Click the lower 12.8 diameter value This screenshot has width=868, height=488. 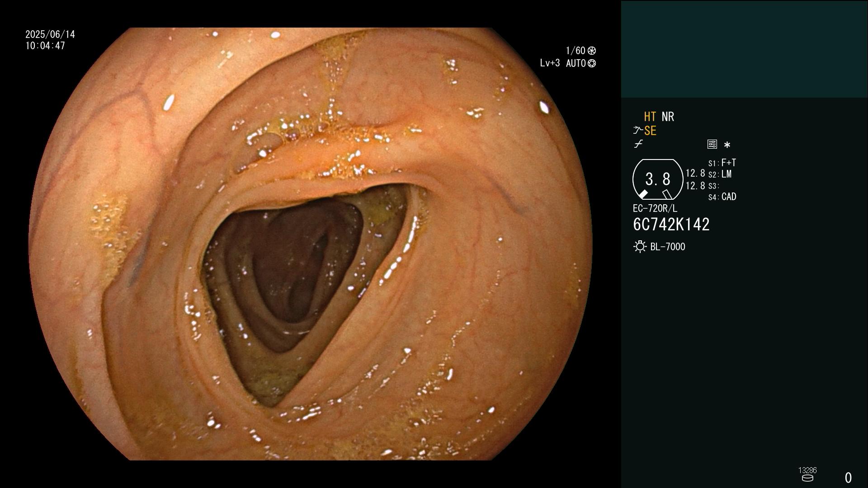click(x=695, y=186)
